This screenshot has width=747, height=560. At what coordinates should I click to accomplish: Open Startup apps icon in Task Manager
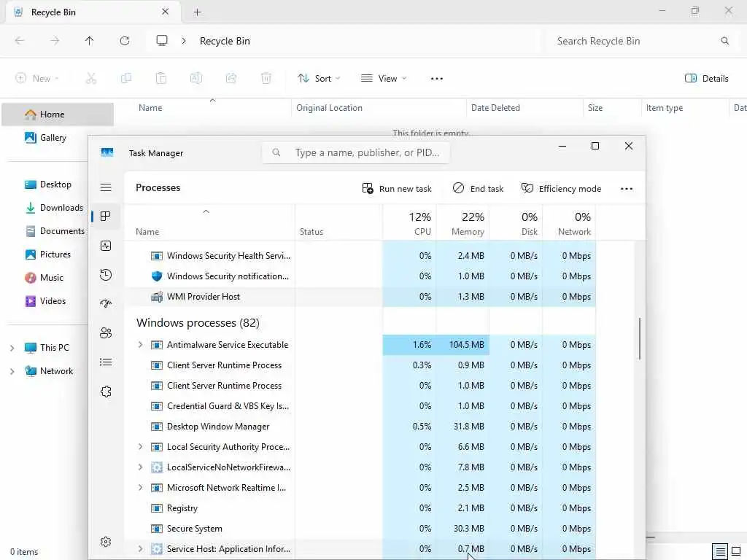106,304
